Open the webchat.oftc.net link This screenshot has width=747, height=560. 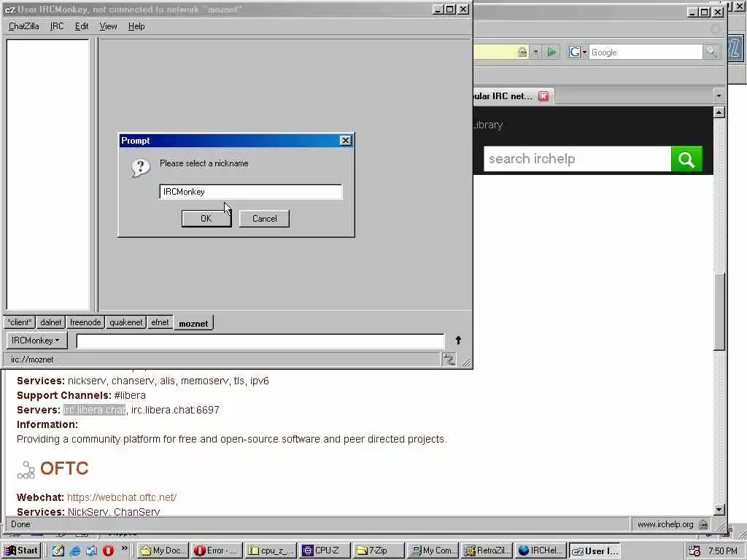tap(122, 497)
